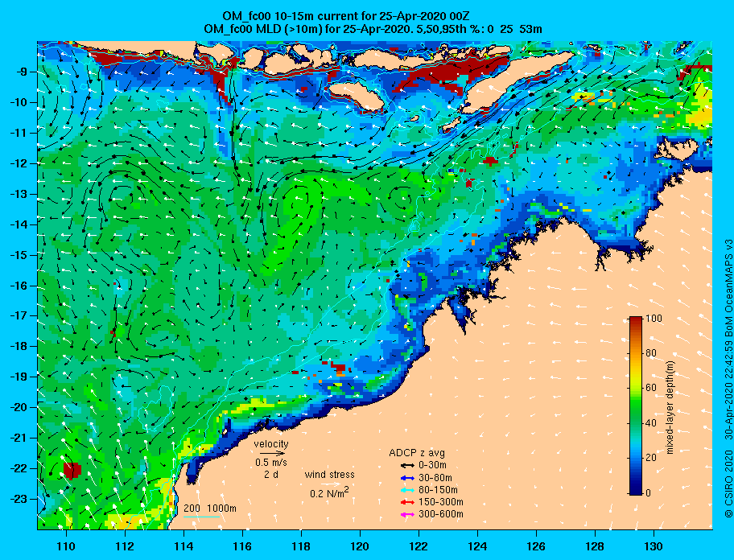734x560 pixels.
Task: Click the '130' longitude axis label
Action: click(x=654, y=546)
